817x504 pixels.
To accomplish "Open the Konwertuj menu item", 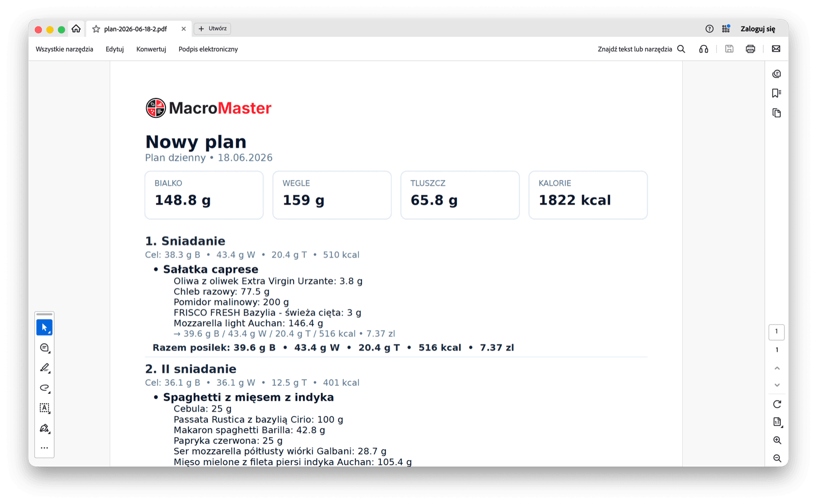I will pos(151,50).
